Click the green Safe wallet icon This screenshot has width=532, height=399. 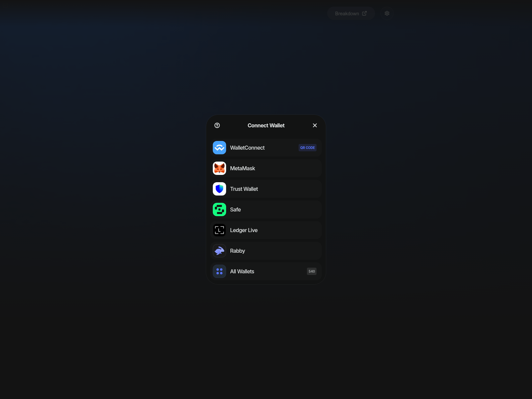click(x=219, y=209)
